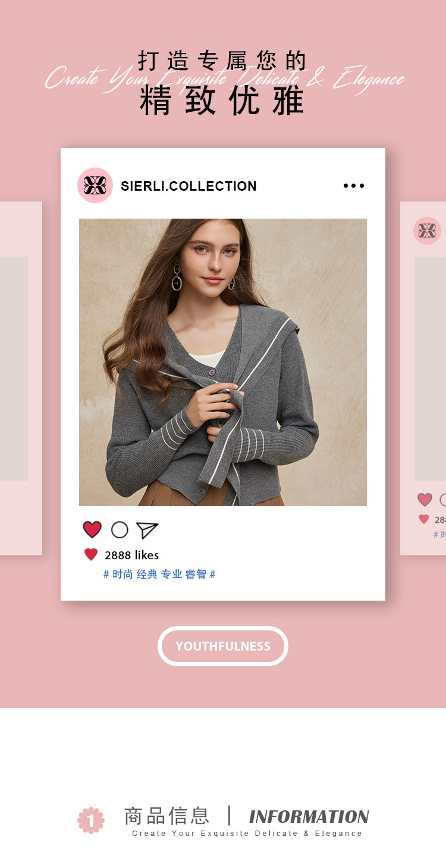Click the 商品信息 section title
The width and height of the screenshot is (446, 868).
(x=167, y=816)
